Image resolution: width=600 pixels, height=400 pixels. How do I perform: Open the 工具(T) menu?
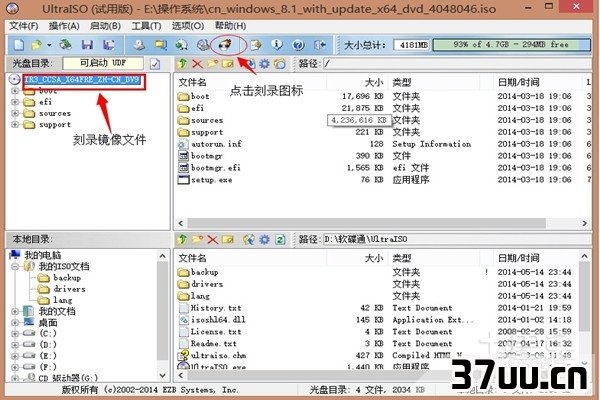click(x=146, y=26)
